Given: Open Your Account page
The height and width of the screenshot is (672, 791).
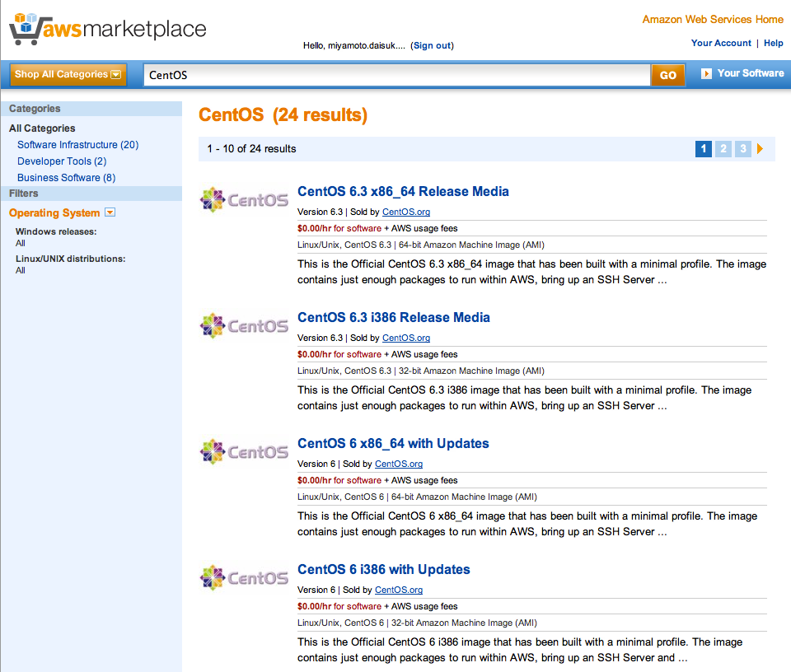Looking at the screenshot, I should tap(721, 43).
